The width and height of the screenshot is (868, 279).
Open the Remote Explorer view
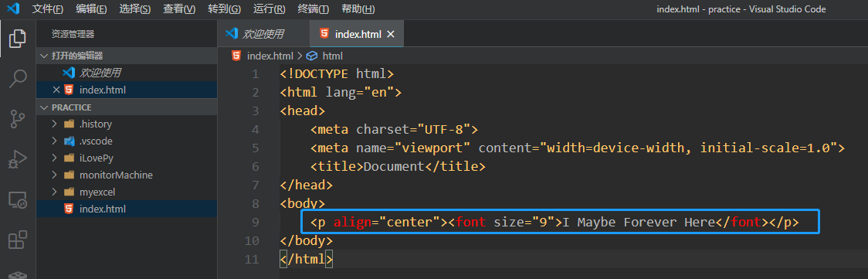tap(18, 200)
